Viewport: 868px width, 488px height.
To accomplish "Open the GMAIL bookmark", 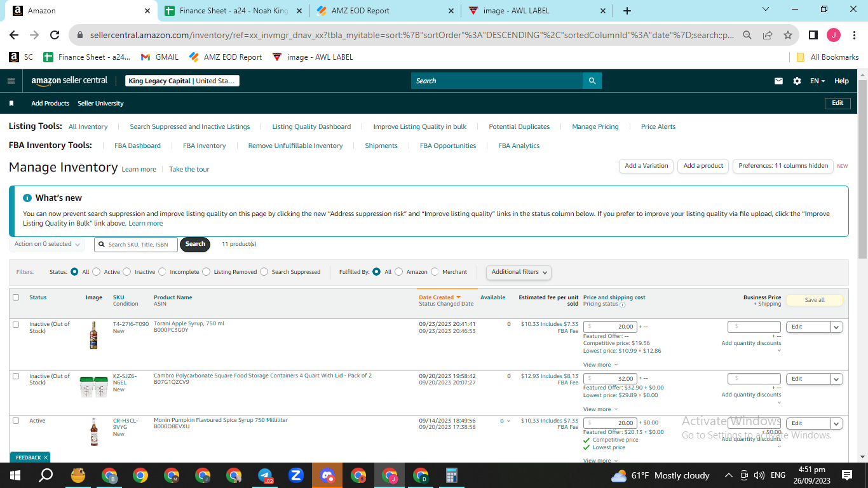I will pos(159,57).
